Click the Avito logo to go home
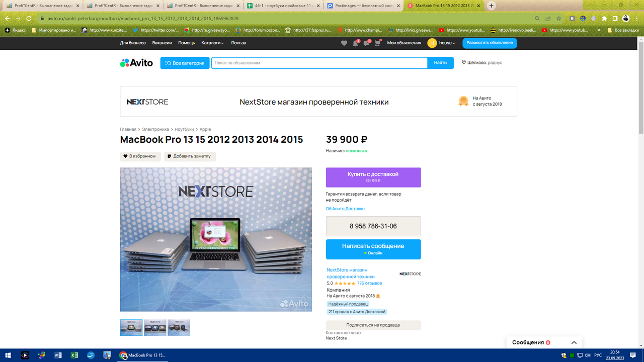Image resolution: width=644 pixels, height=362 pixels. 136,62
